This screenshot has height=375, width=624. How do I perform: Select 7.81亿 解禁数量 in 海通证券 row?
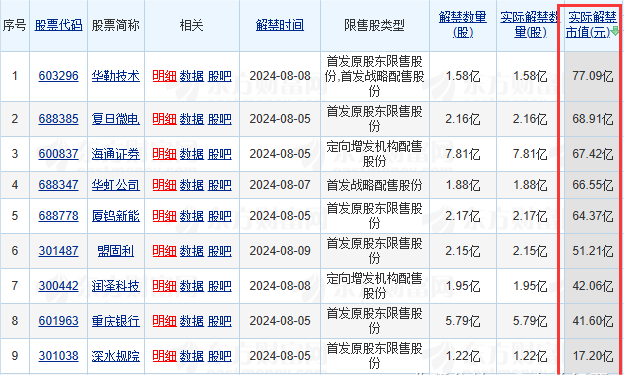(x=463, y=154)
